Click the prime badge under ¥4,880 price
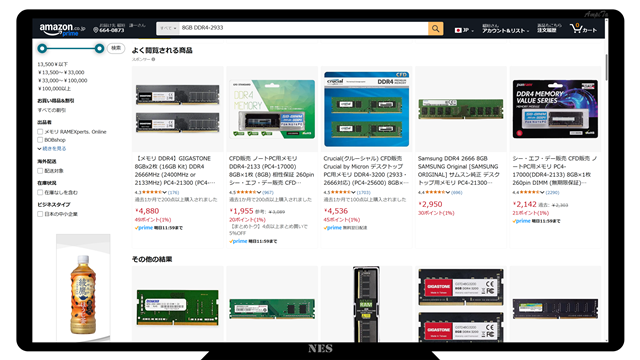Viewport: 640px width, 360px height. pyautogui.click(x=144, y=228)
